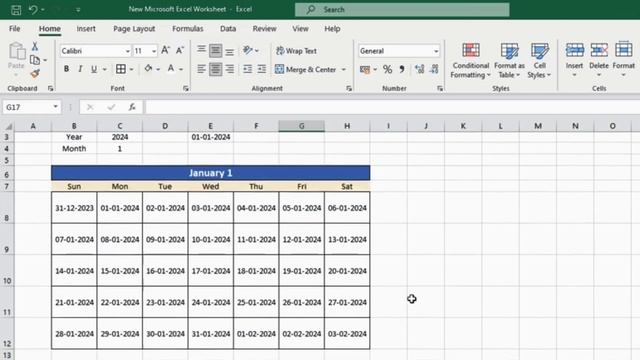Click Decrease Indent icon

coord(247,69)
